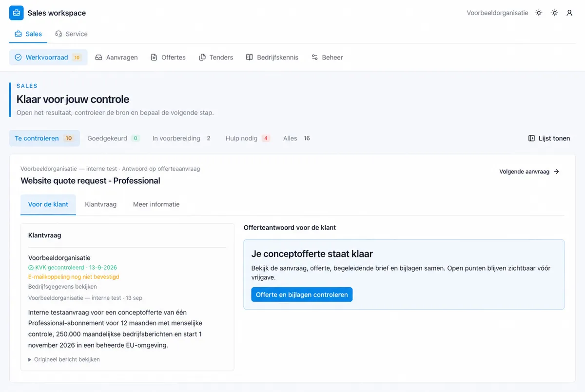Go to the Tenders section
The width and height of the screenshot is (585, 392).
(216, 57)
